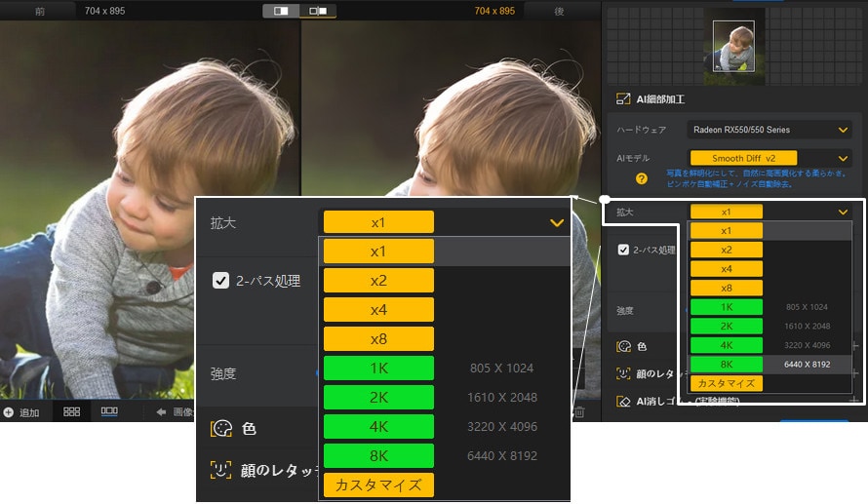
Task: Collapse the 拡大 dropdown arrow in side panel
Action: (x=843, y=212)
